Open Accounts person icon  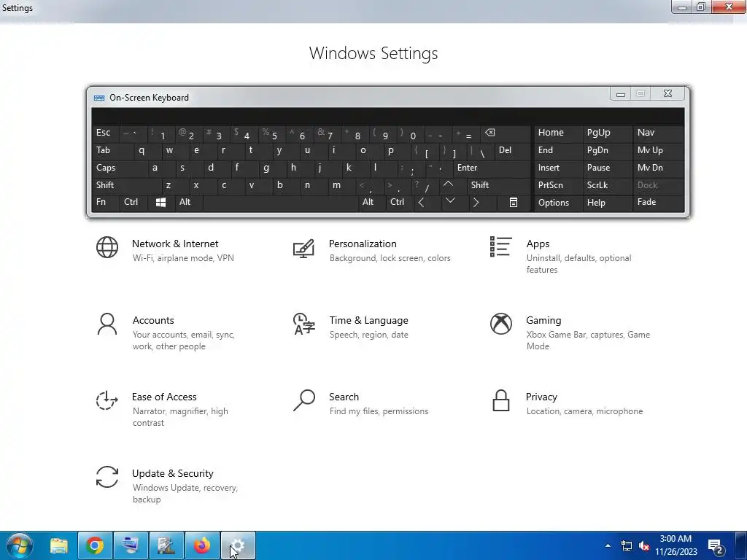coord(107,324)
